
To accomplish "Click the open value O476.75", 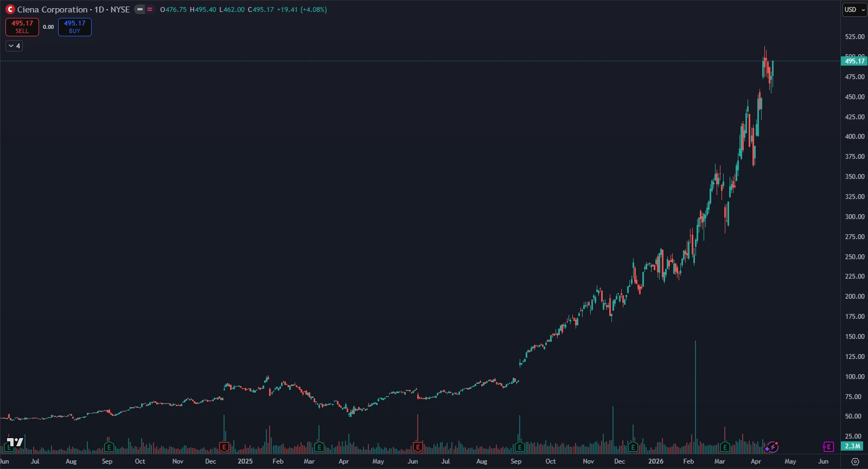I will 173,10.
